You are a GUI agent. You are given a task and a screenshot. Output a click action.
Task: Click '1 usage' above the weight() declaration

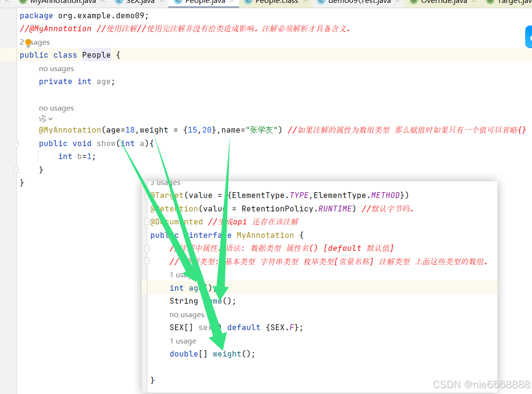pos(183,341)
